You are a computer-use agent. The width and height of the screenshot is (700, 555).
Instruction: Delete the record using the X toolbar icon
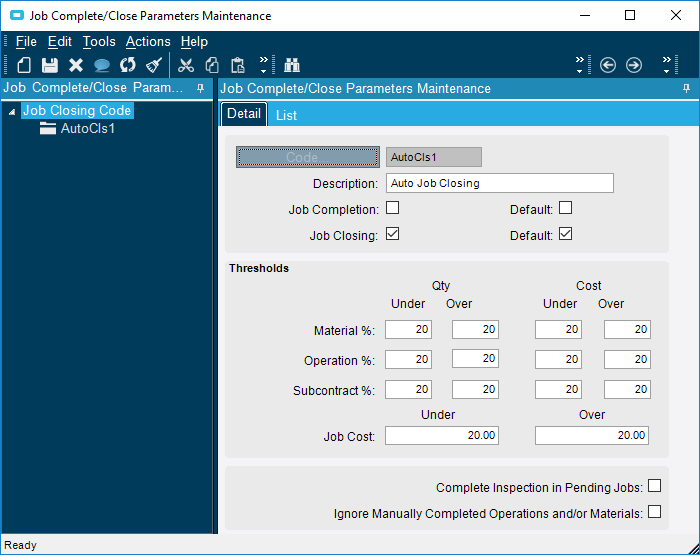coord(75,65)
